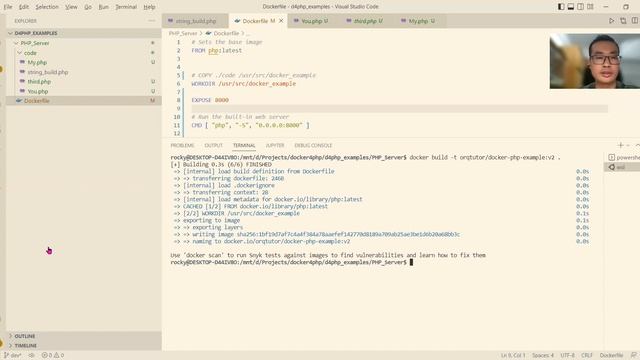The height and width of the screenshot is (360, 640).
Task: Collapse the code folder
Action: (x=84, y=53)
